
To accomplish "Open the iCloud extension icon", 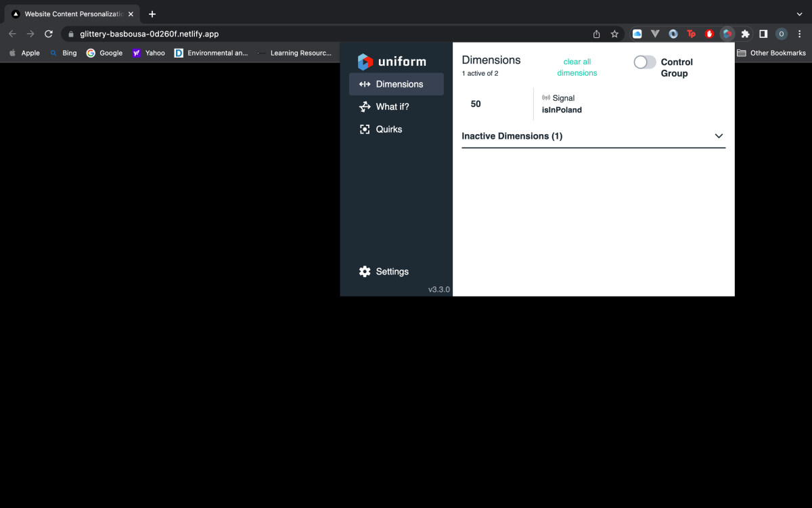I will click(637, 34).
